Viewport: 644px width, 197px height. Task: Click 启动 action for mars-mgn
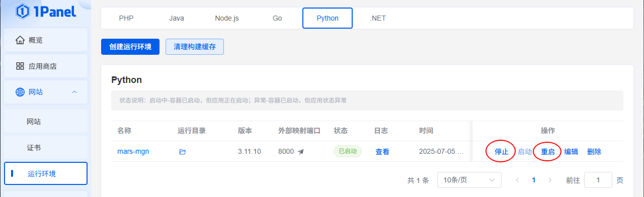pyautogui.click(x=525, y=151)
